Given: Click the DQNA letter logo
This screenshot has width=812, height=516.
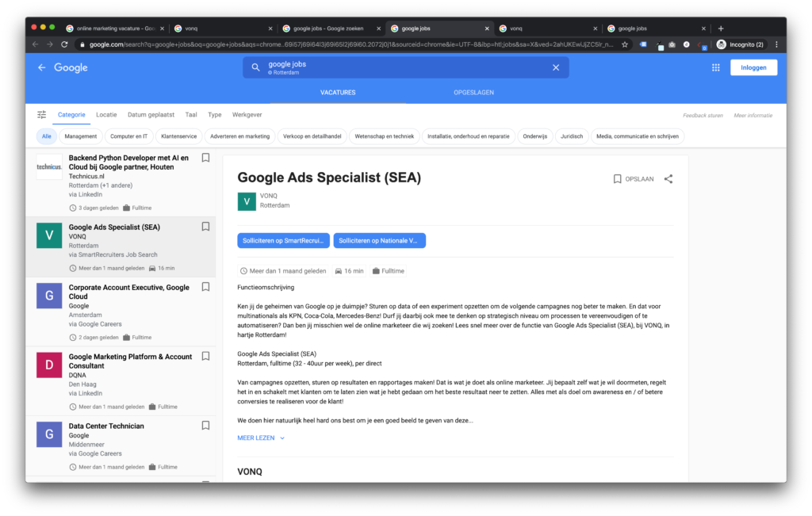Looking at the screenshot, I should coord(49,365).
